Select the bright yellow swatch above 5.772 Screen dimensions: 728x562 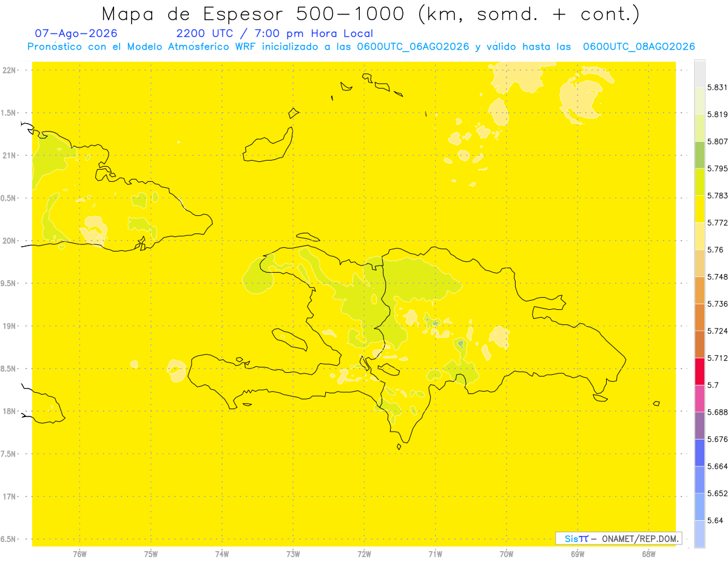(x=699, y=209)
